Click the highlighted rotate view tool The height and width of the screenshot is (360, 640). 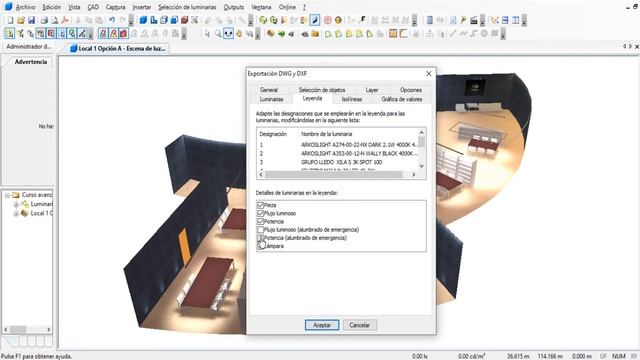point(228,33)
